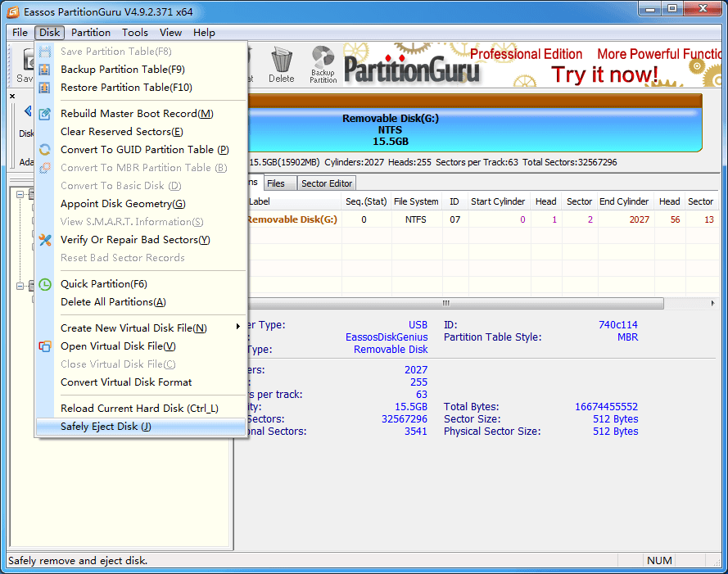Open the Tools menu
Viewport: 728px width, 574px height.
[x=134, y=33]
